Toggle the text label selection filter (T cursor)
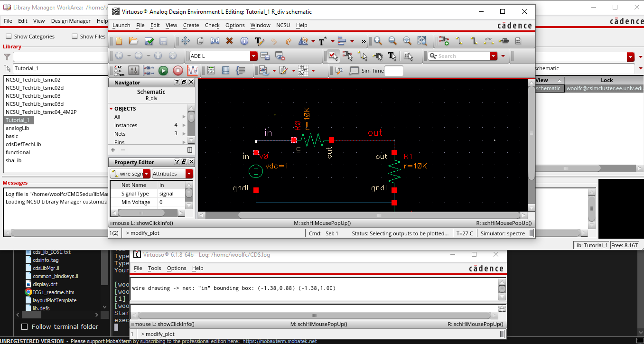This screenshot has height=344, width=644. tap(392, 56)
